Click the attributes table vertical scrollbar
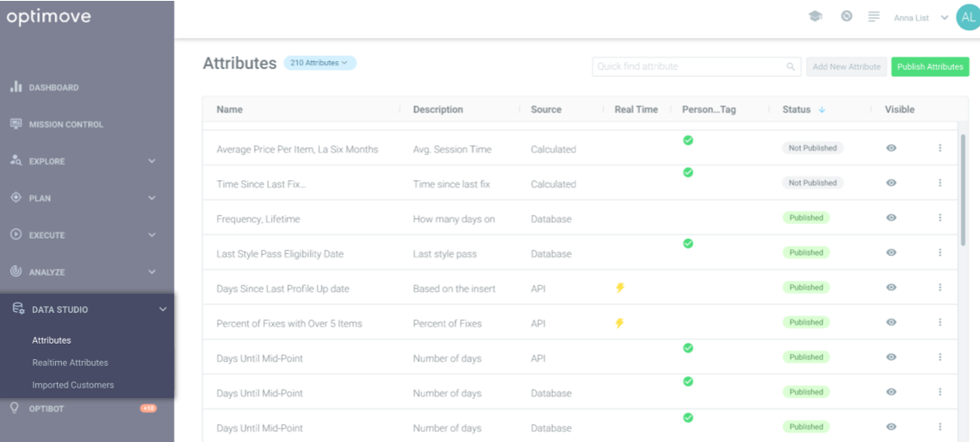This screenshot has width=980, height=442. 963,189
